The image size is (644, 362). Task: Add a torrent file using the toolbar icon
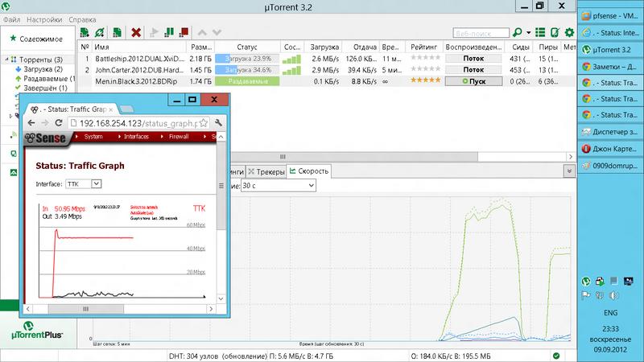pos(85,32)
